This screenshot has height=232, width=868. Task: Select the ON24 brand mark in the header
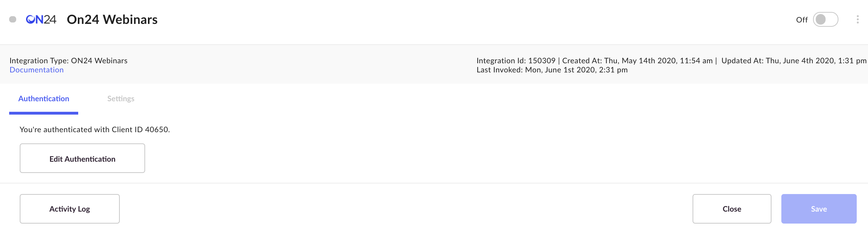click(41, 20)
